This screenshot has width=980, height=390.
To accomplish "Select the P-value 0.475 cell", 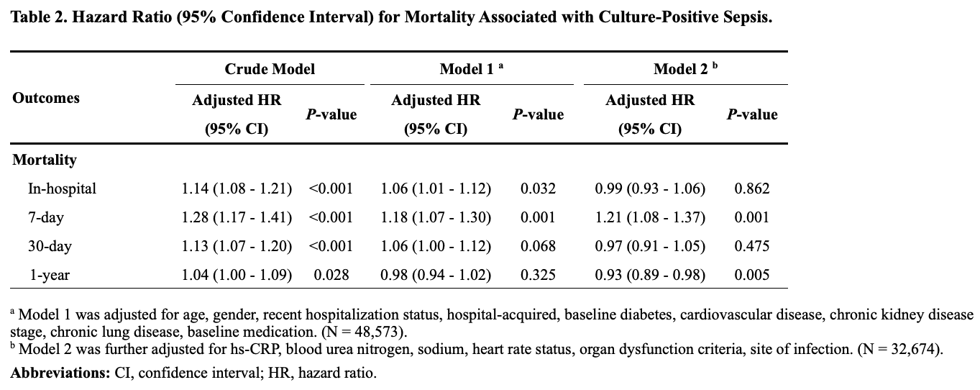I will click(752, 246).
